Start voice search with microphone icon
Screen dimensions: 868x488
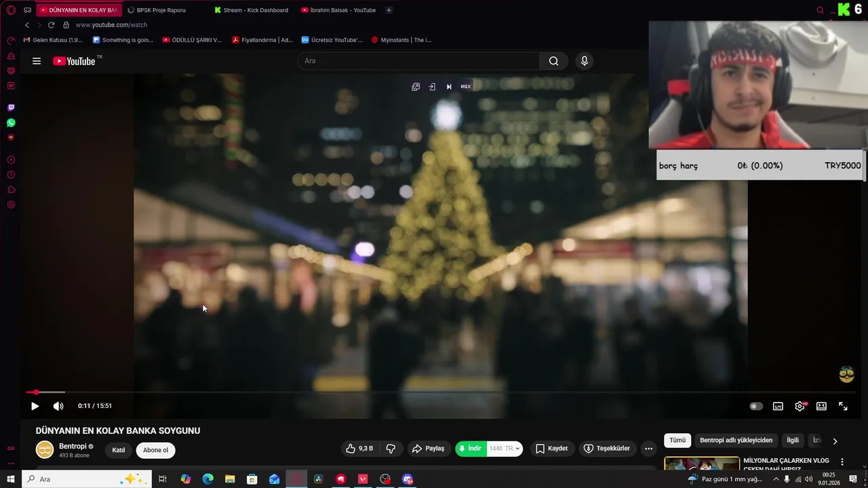(585, 61)
